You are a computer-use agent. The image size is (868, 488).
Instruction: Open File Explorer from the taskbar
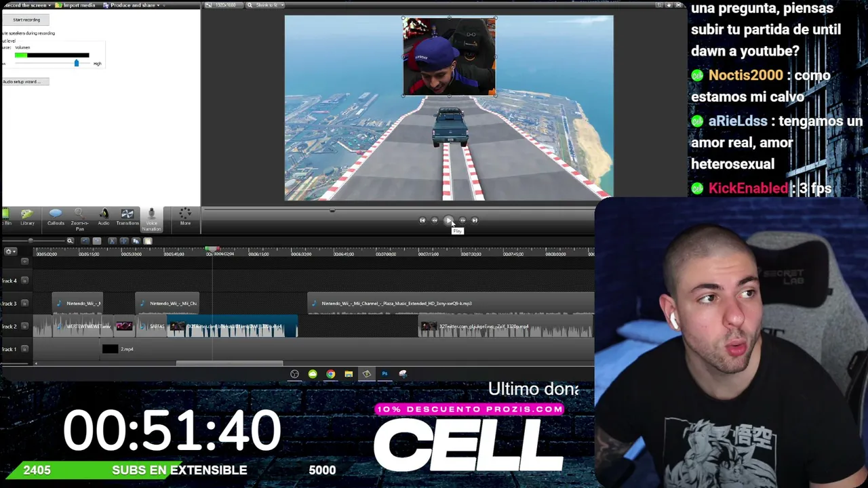click(x=349, y=374)
